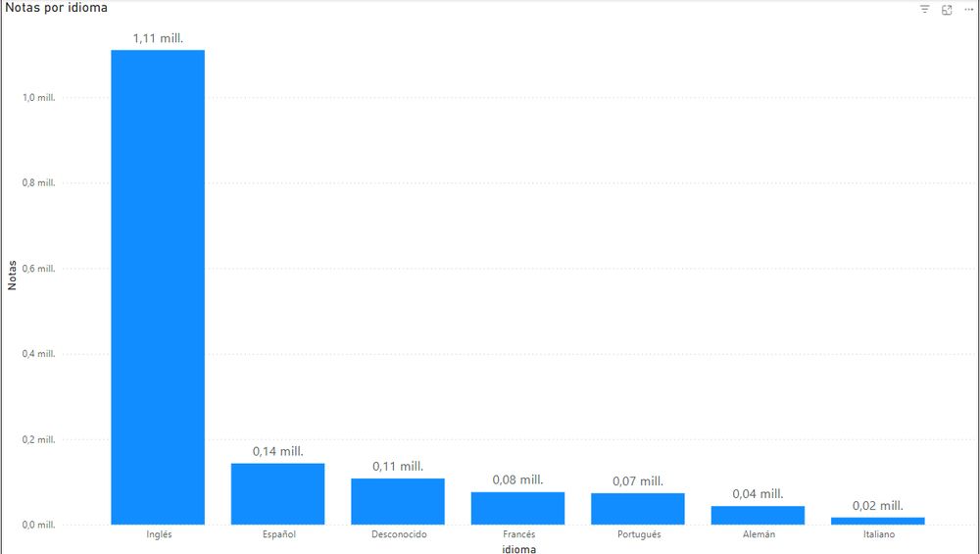The width and height of the screenshot is (980, 554).
Task: Click the 0,07 mill. data label
Action: click(638, 481)
